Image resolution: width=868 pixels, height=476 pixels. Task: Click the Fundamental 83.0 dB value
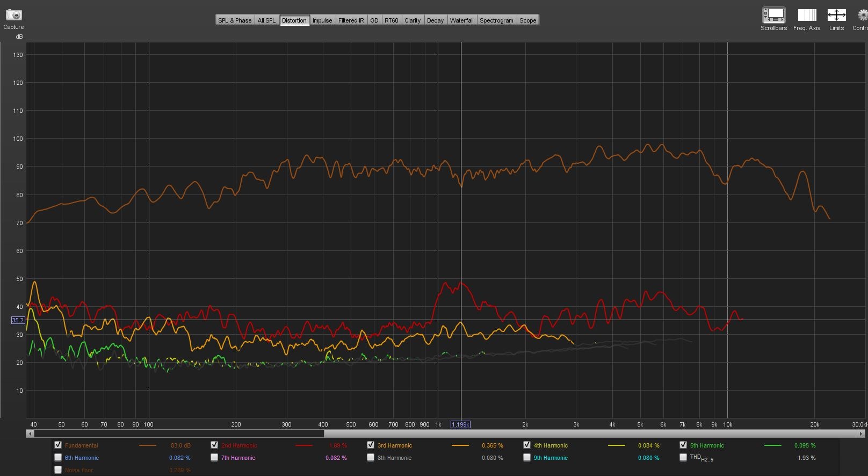[x=180, y=445]
